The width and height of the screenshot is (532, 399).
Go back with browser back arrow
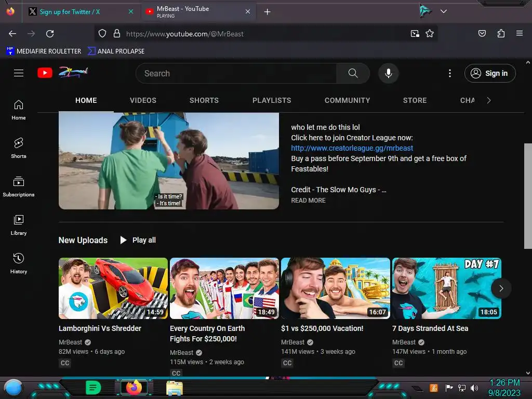pos(12,34)
